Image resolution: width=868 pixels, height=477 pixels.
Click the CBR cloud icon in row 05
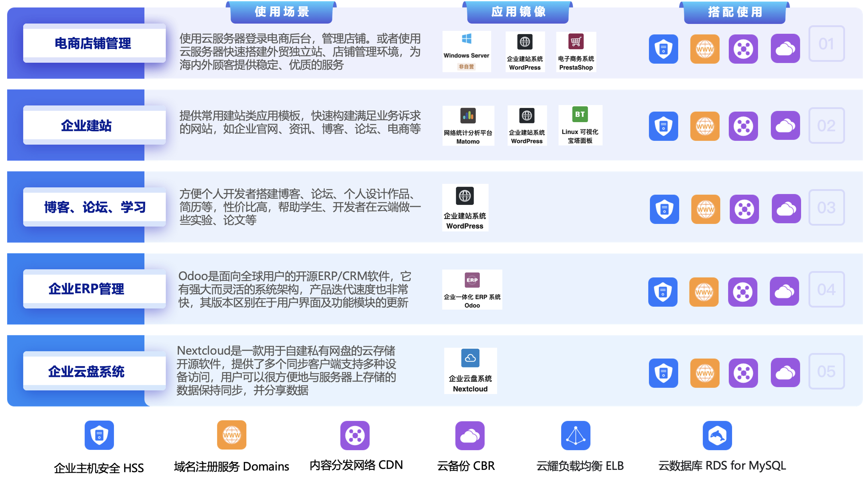click(785, 372)
